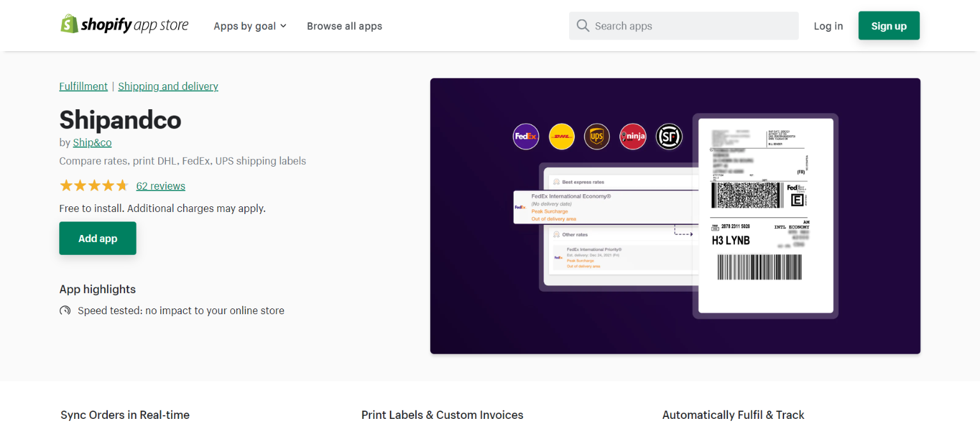Click the five-star rating icons
This screenshot has height=424, width=980.
pos(94,186)
